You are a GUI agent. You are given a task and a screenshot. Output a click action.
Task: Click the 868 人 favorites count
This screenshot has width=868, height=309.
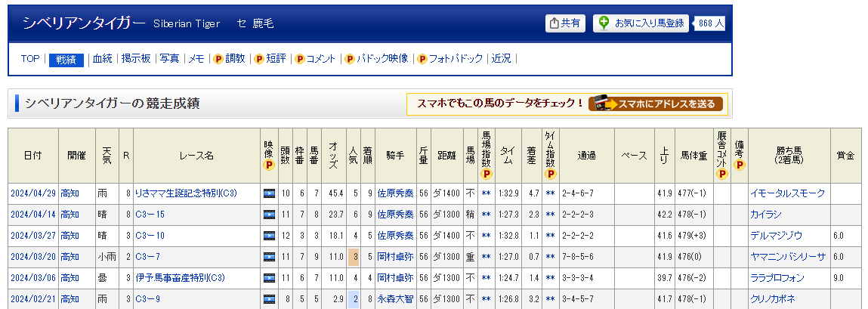(710, 23)
